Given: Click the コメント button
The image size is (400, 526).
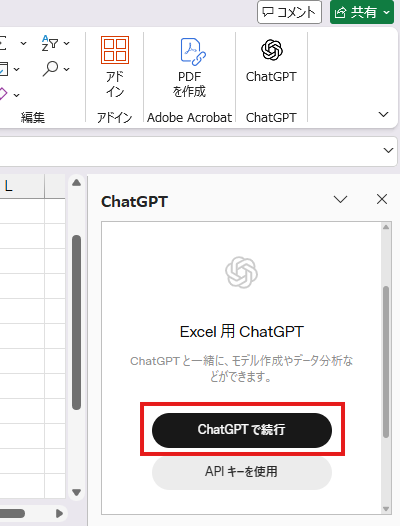Looking at the screenshot, I should 289,12.
